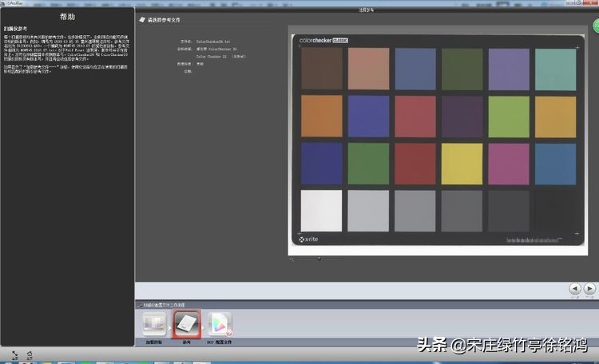Click the full-screen arrows icon at bottom left
This screenshot has width=599, height=364.
coord(15,355)
